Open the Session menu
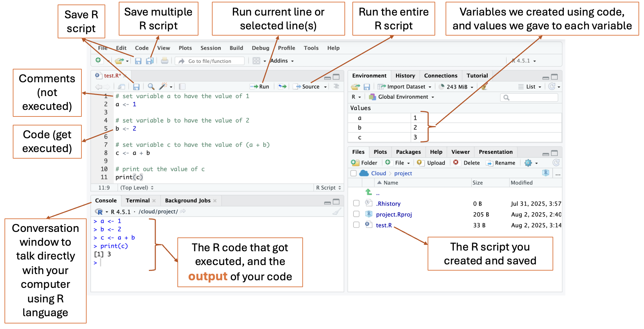This screenshot has width=644, height=329. coord(211,48)
